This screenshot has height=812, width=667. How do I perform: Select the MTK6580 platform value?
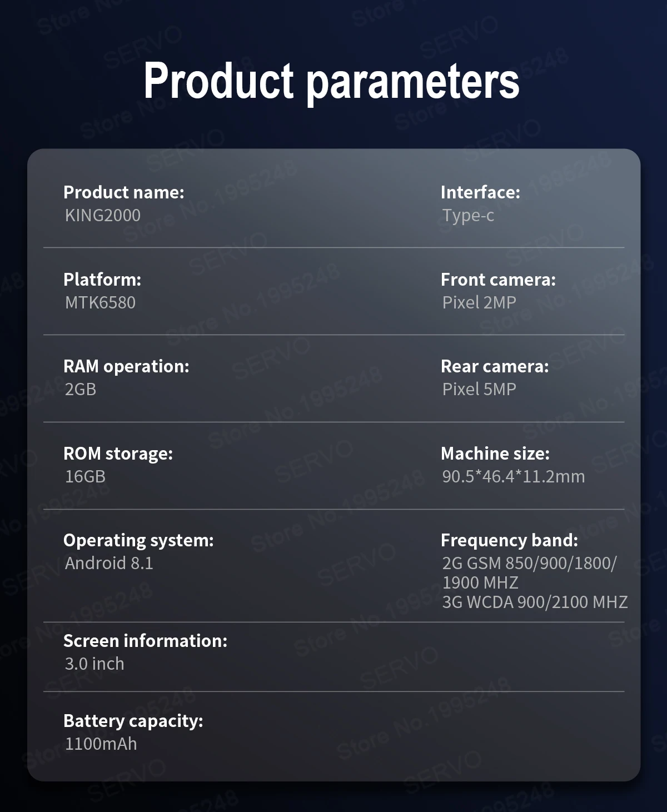[100, 303]
